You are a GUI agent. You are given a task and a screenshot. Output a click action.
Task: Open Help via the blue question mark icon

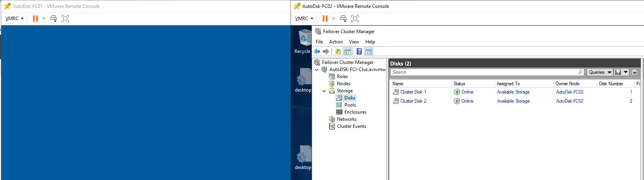coord(359,51)
